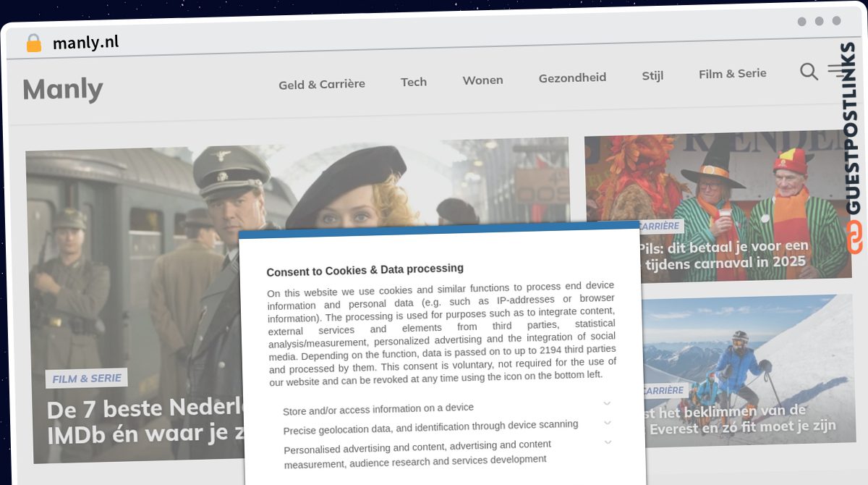Image resolution: width=868 pixels, height=485 pixels.
Task: Click the manly.nl address text
Action: [x=85, y=43]
